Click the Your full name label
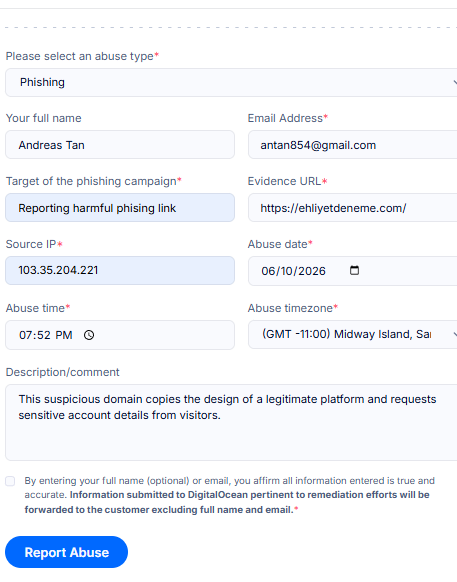The image size is (457, 582). (x=43, y=118)
